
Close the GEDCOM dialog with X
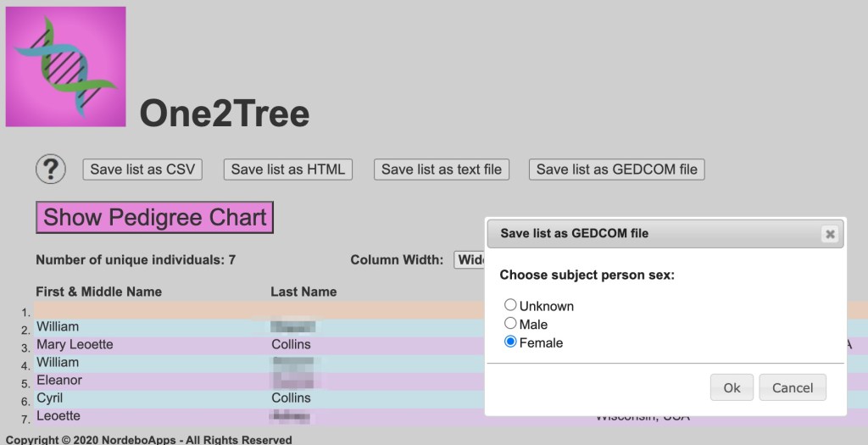[x=830, y=234]
